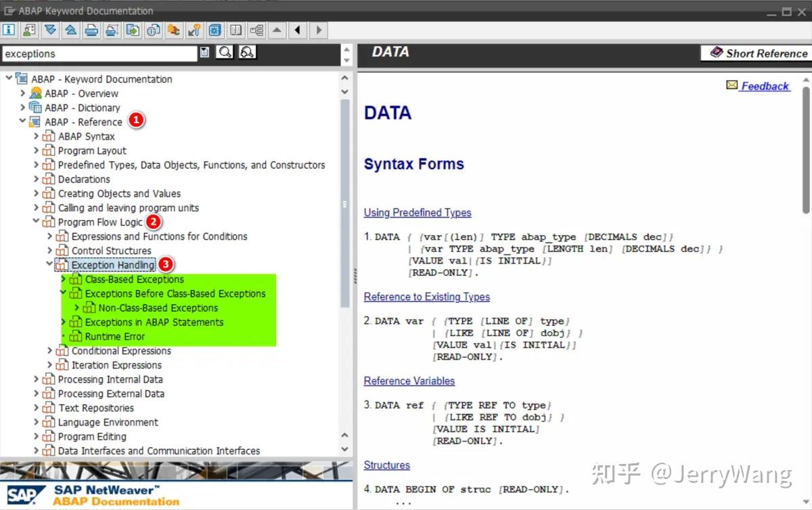Click the double down-arrow page icon

click(50, 30)
